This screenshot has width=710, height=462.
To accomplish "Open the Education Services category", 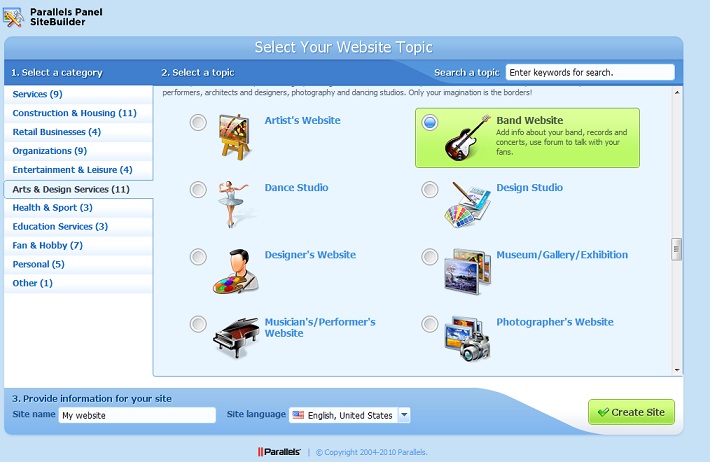I will coord(60,227).
